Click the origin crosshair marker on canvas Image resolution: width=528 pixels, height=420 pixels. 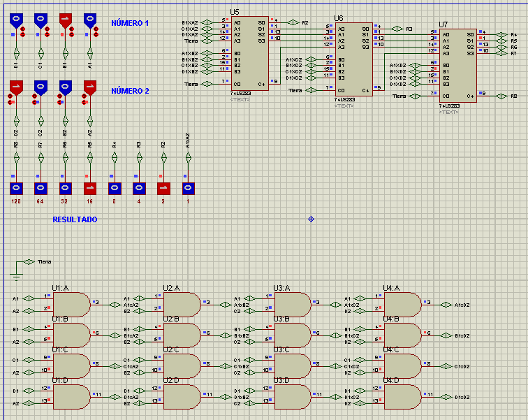(311, 219)
